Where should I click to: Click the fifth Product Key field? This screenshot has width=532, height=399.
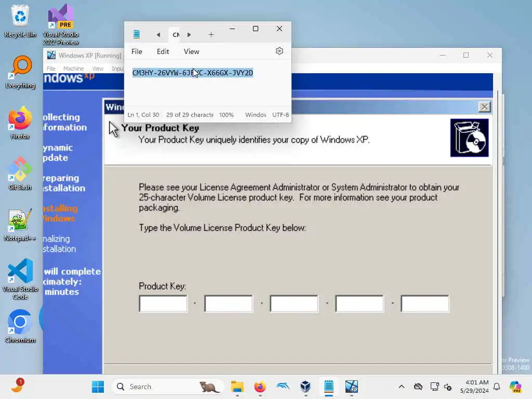pos(425,303)
